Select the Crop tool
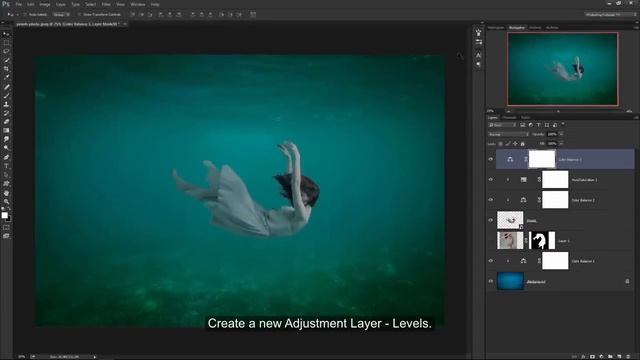This screenshot has height=360, width=640. [6, 69]
